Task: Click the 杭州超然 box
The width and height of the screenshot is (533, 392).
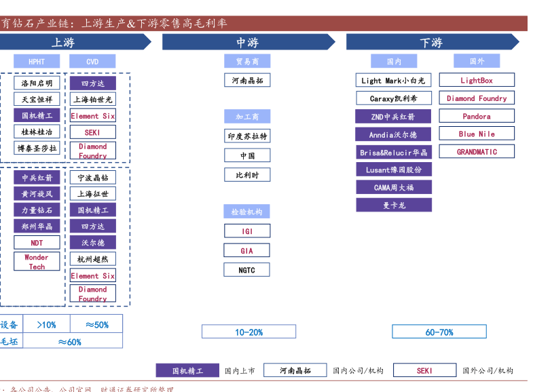Action: tap(93, 259)
